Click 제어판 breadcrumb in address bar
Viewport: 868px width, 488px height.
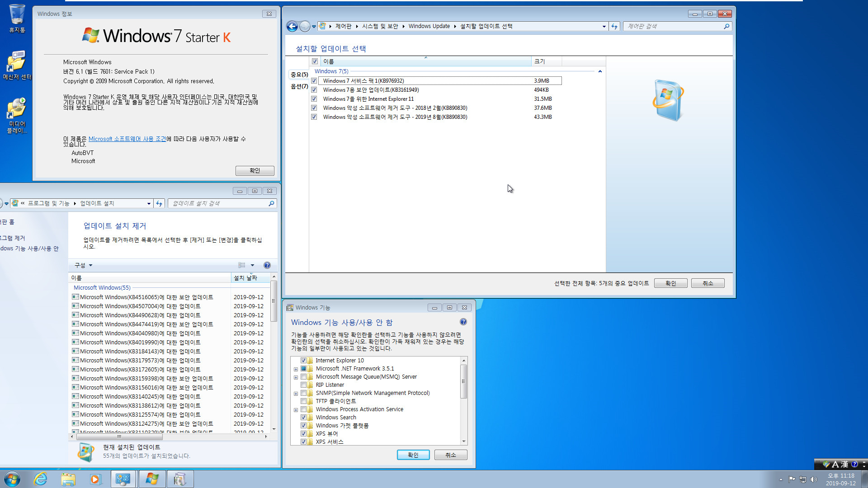tap(343, 26)
